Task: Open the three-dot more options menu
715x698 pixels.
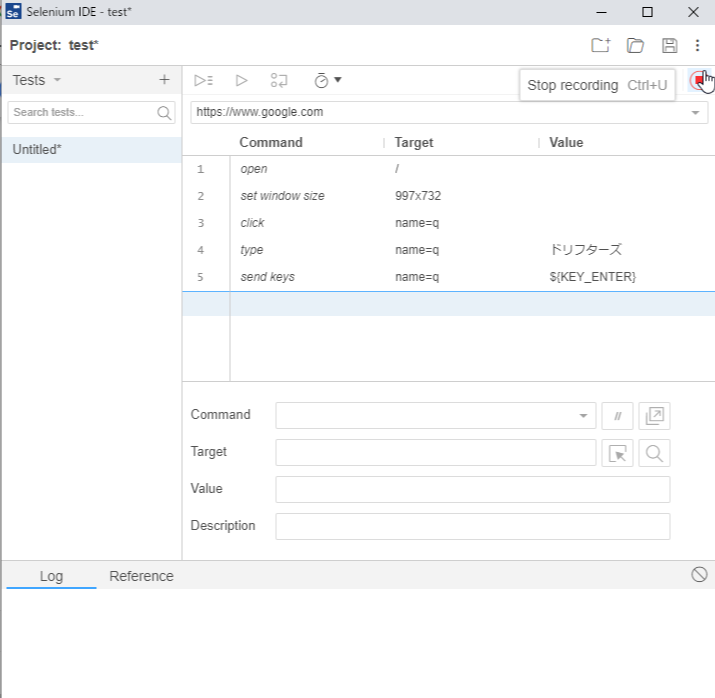Action: pos(698,46)
